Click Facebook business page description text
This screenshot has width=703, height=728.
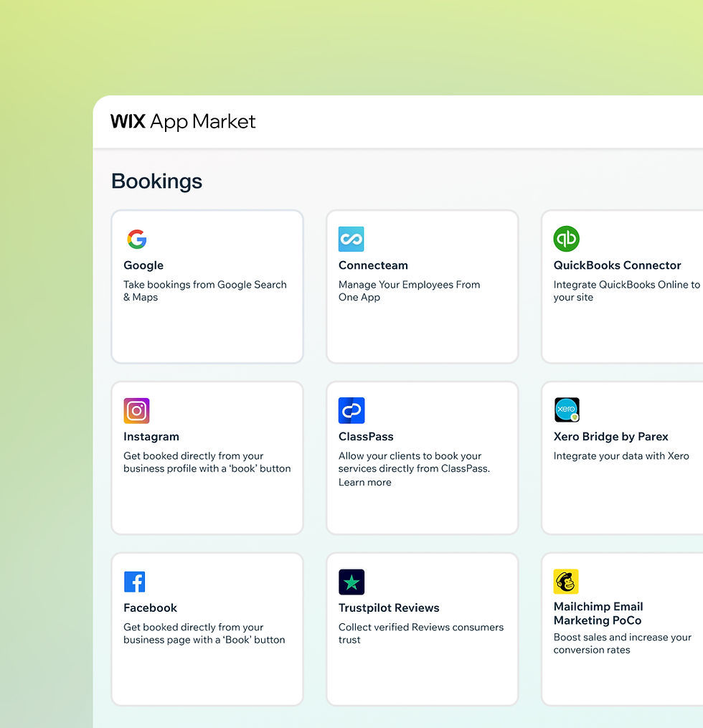(204, 633)
